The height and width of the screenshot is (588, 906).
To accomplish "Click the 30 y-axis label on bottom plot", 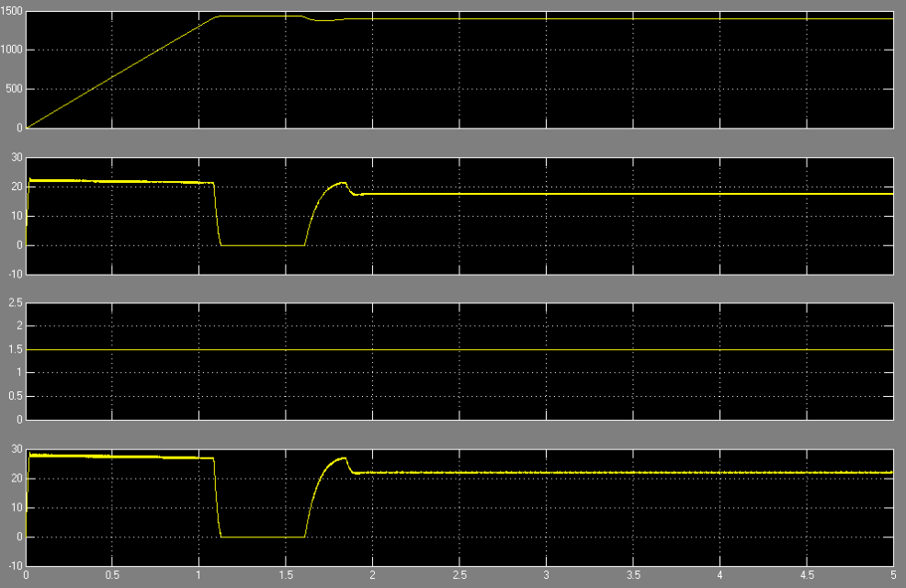I will click(17, 449).
